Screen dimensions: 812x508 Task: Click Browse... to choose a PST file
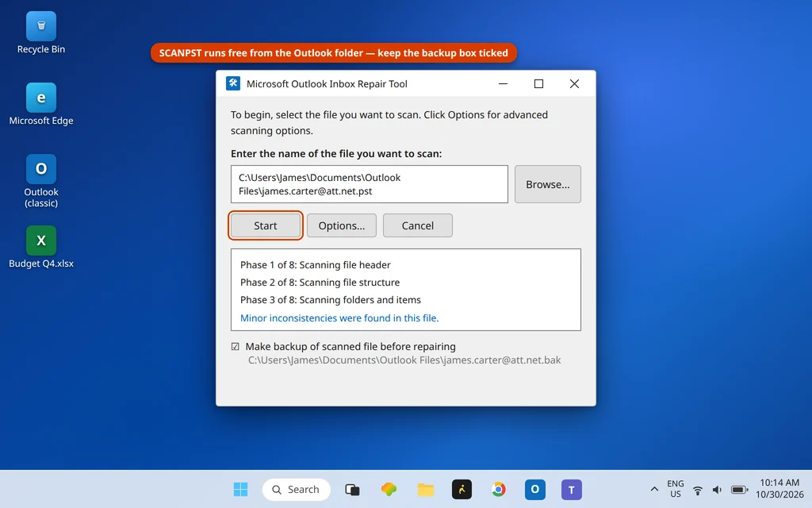point(548,184)
